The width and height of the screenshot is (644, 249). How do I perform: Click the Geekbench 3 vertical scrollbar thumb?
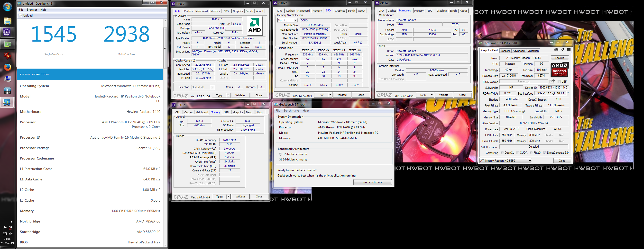tap(165, 48)
